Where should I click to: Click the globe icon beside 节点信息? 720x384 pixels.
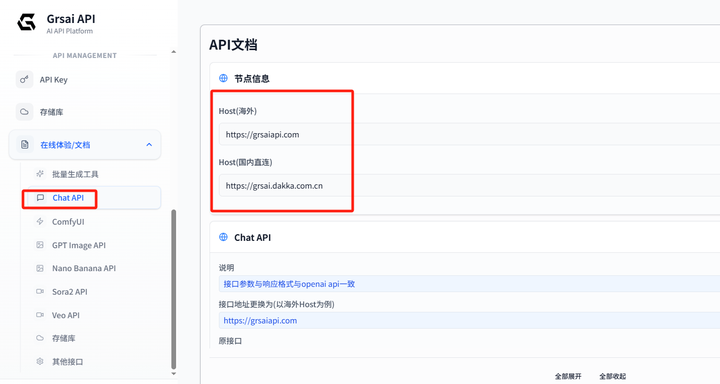coord(223,78)
